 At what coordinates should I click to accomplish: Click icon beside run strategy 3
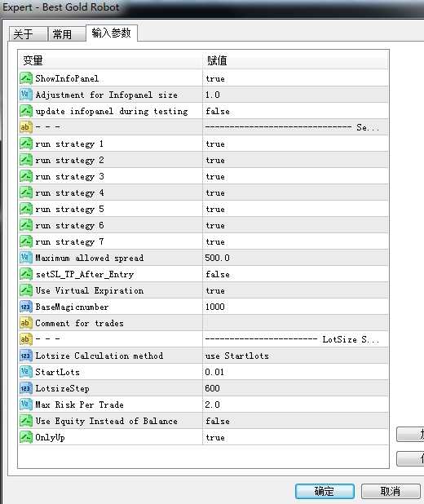click(x=26, y=176)
